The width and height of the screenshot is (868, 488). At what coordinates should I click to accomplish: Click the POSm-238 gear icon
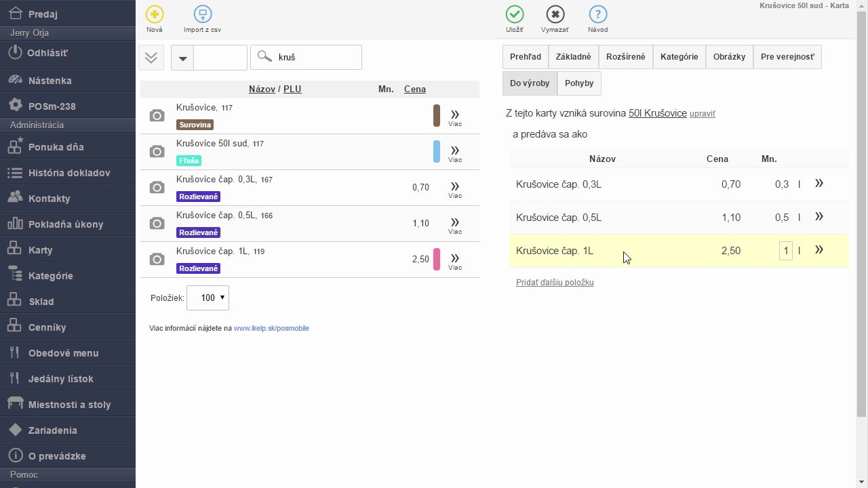[x=15, y=106]
